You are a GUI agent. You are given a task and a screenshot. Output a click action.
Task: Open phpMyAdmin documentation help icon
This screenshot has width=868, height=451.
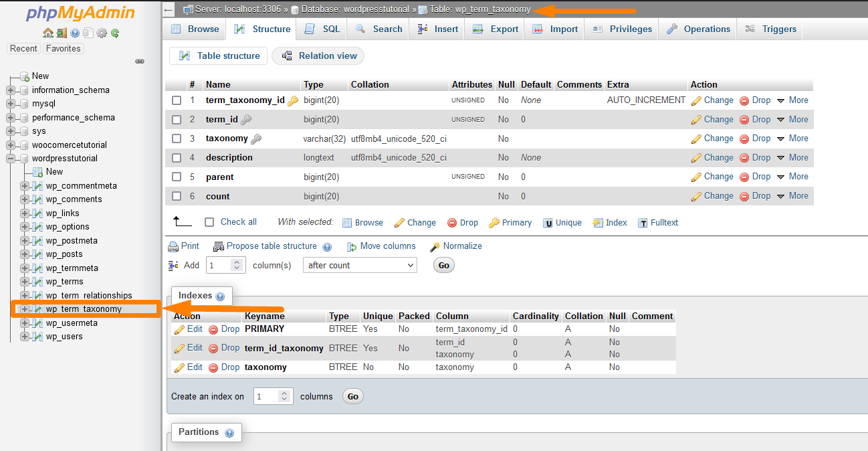tap(75, 33)
